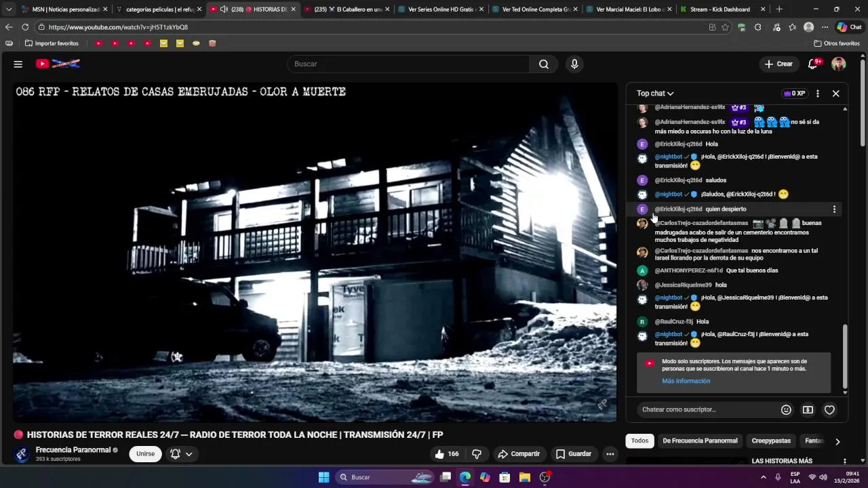868x488 pixels.
Task: Open the live chat options menu
Action: [x=818, y=94]
